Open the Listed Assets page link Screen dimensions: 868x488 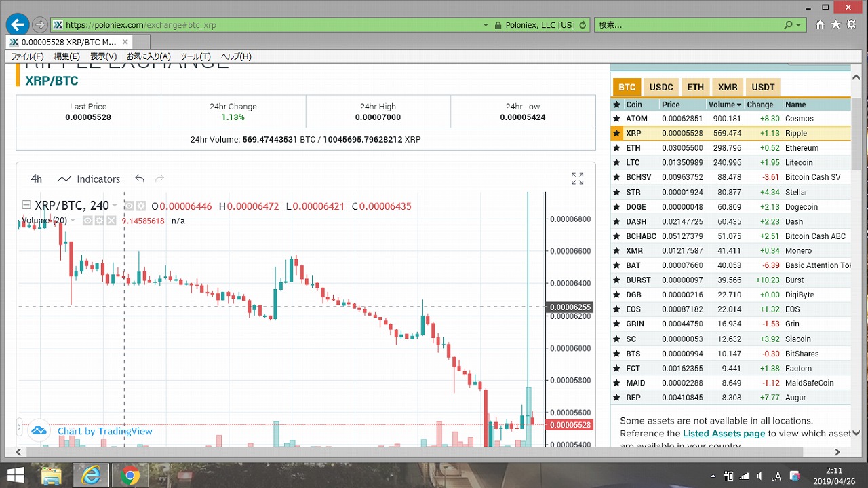tap(724, 433)
